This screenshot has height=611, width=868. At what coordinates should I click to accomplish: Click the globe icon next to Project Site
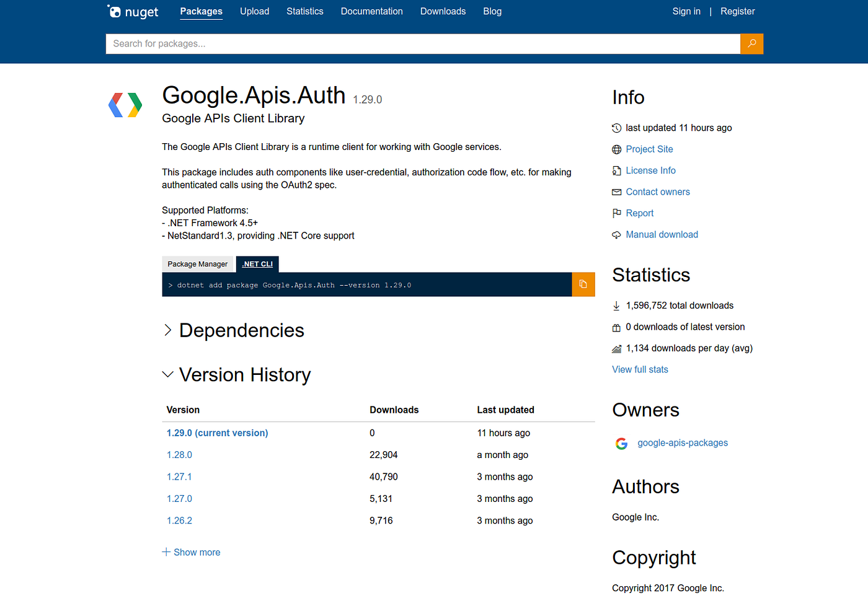pyautogui.click(x=616, y=149)
